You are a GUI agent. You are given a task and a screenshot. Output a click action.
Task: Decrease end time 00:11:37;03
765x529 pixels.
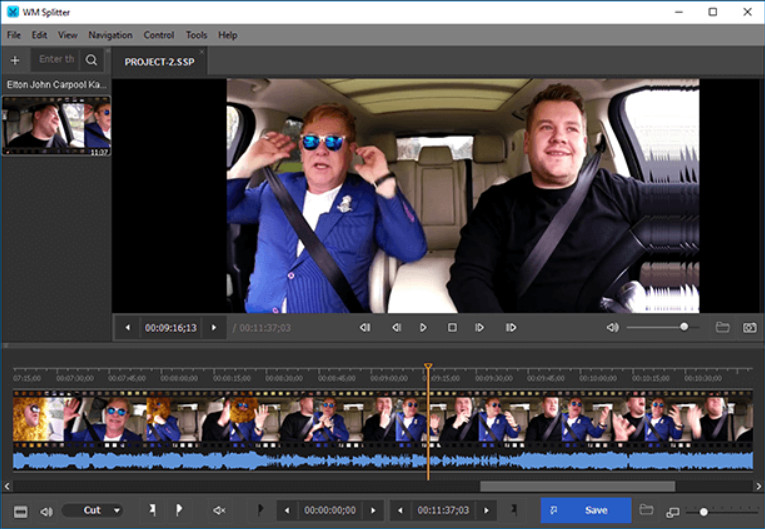point(400,510)
